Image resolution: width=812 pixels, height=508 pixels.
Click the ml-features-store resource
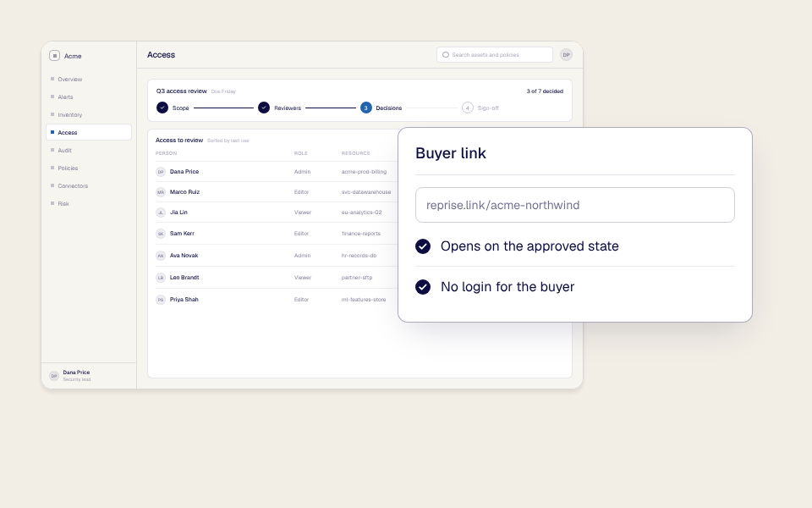tap(364, 300)
